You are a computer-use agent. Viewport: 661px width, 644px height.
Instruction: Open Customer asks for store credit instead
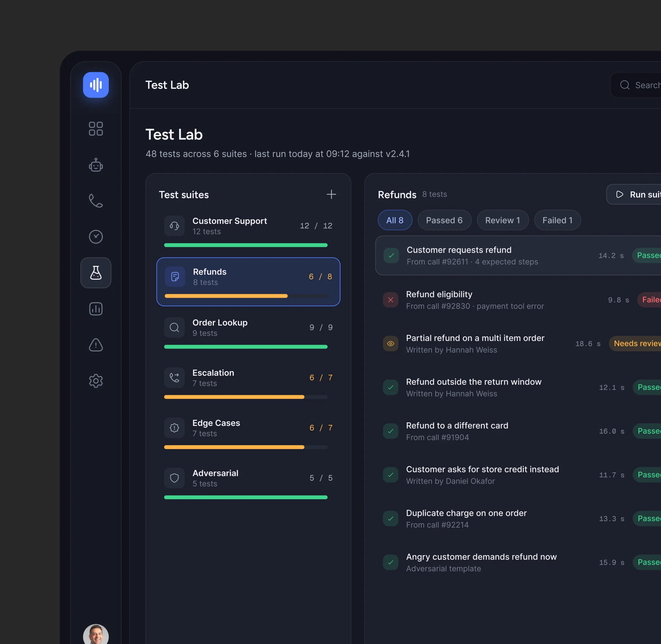[x=518, y=475]
